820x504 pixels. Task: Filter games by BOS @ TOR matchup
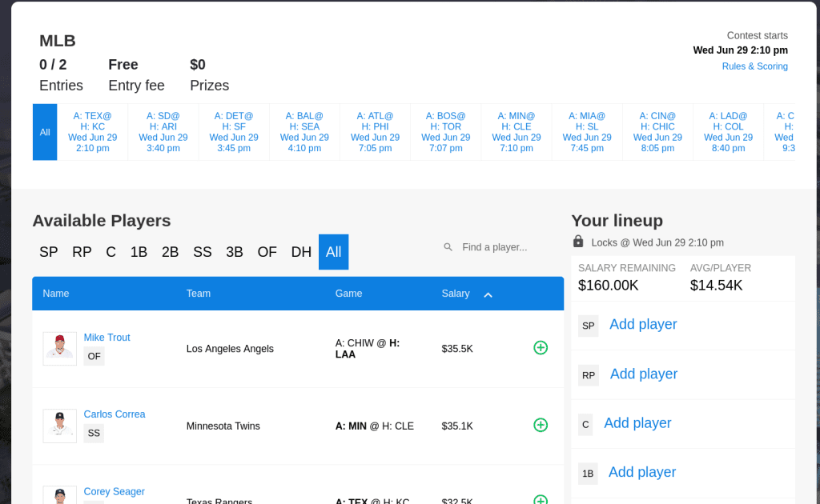(x=445, y=132)
